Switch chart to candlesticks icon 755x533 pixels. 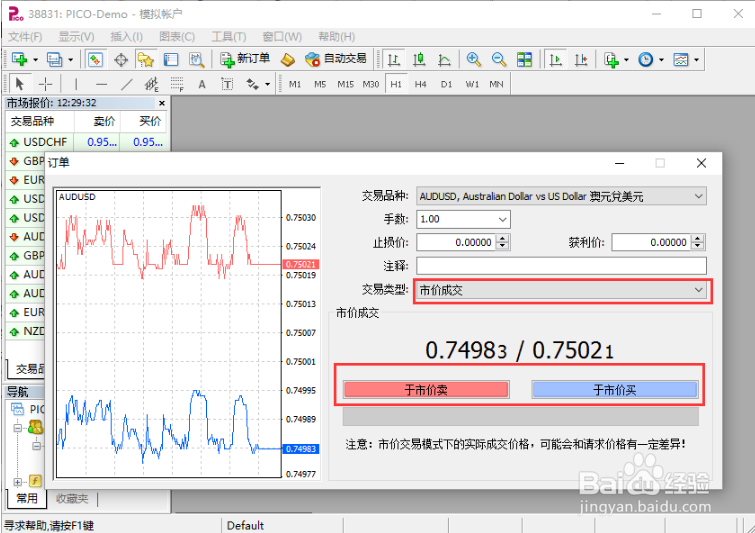tap(419, 60)
